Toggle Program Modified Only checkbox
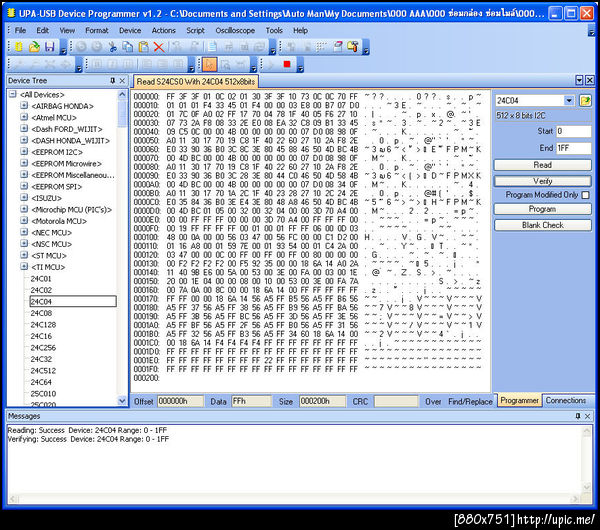Image resolution: width=600 pixels, height=530 pixels. pos(585,195)
